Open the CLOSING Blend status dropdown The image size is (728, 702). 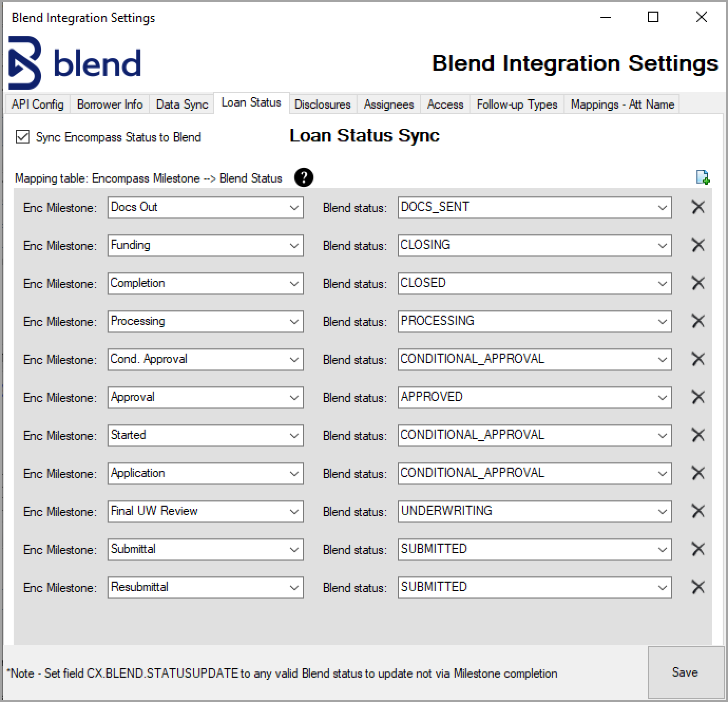click(x=534, y=245)
